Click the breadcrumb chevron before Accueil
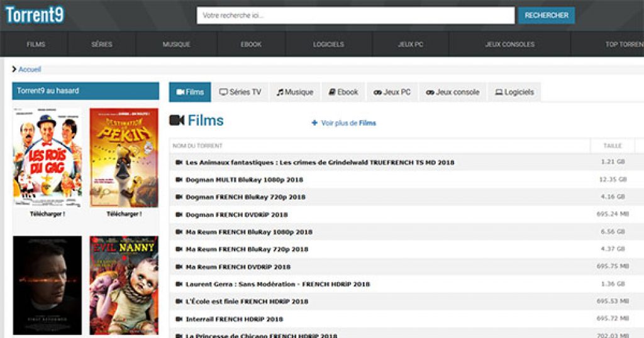Image resolution: width=644 pixels, height=338 pixels. (14, 69)
